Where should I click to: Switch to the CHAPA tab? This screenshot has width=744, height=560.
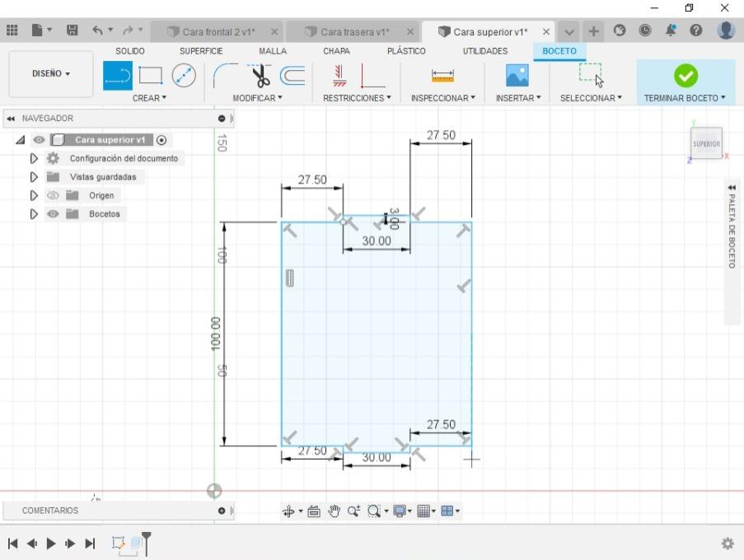click(x=336, y=51)
